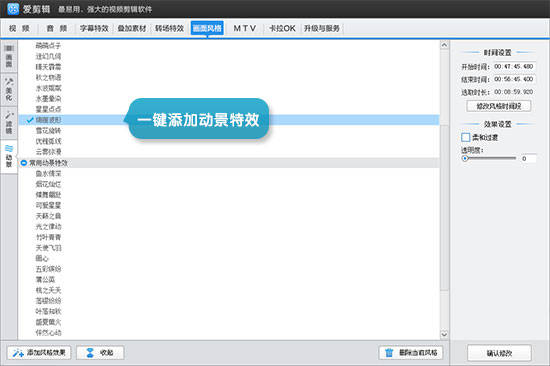Switch to the 转场特效 tab
Image resolution: width=550 pixels, height=366 pixels.
(169, 28)
